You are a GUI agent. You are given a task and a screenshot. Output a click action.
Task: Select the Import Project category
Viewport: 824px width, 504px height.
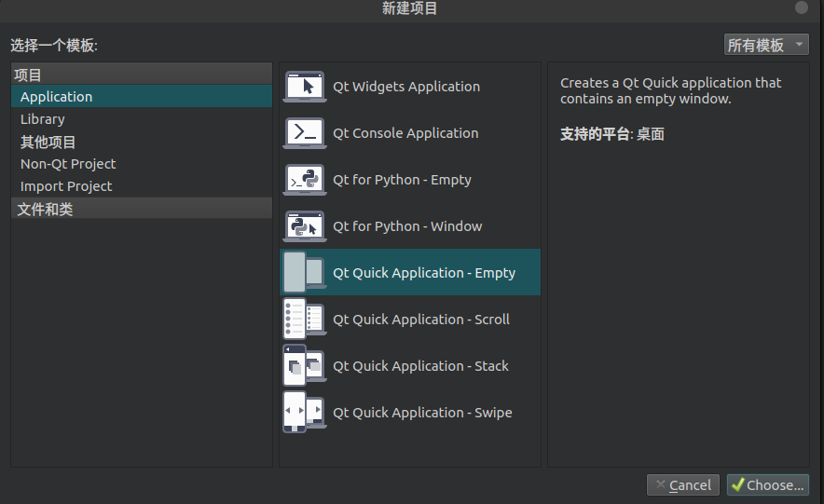66,186
